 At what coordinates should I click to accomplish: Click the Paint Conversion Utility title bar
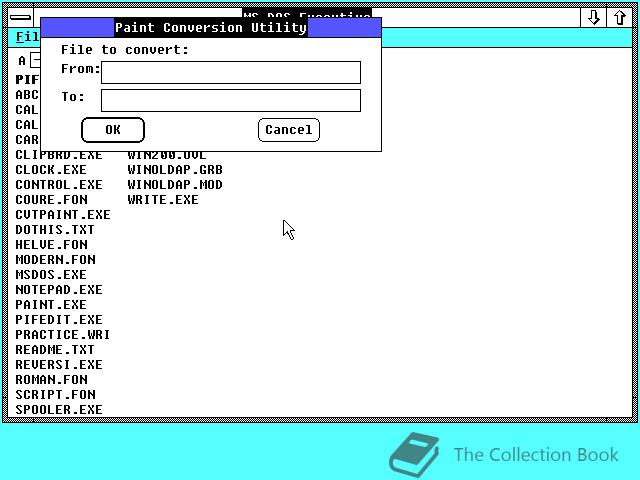tap(211, 28)
